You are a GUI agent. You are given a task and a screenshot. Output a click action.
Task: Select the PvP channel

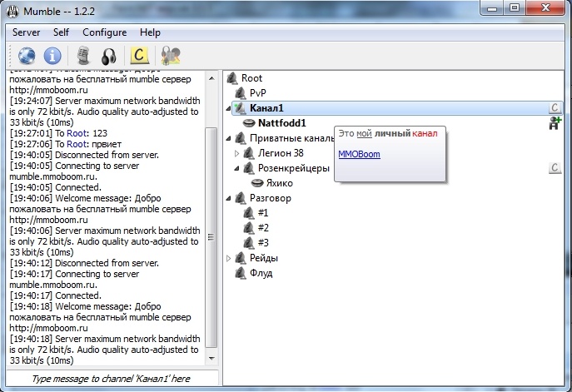(x=258, y=93)
